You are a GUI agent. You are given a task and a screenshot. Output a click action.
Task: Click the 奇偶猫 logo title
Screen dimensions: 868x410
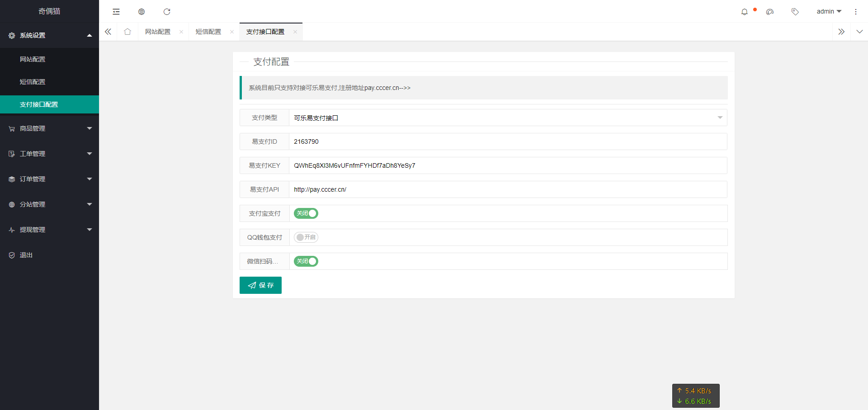click(x=49, y=11)
